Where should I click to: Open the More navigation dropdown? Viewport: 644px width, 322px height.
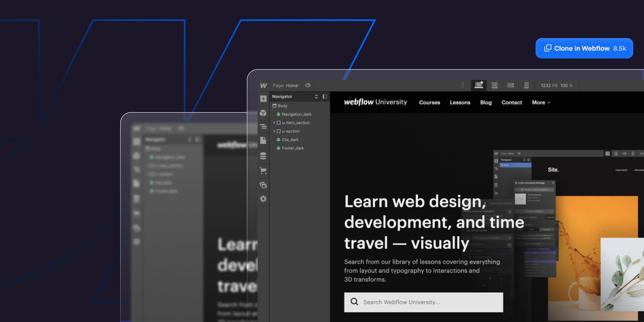(x=541, y=102)
